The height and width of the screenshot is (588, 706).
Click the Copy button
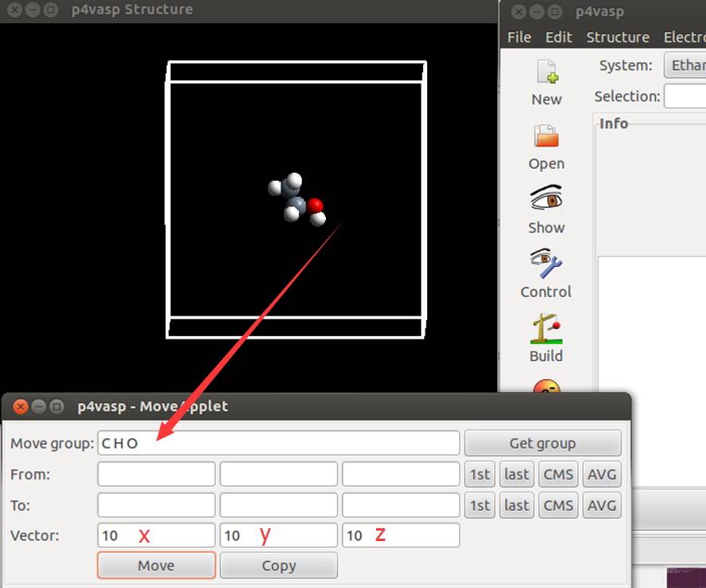[x=278, y=566]
